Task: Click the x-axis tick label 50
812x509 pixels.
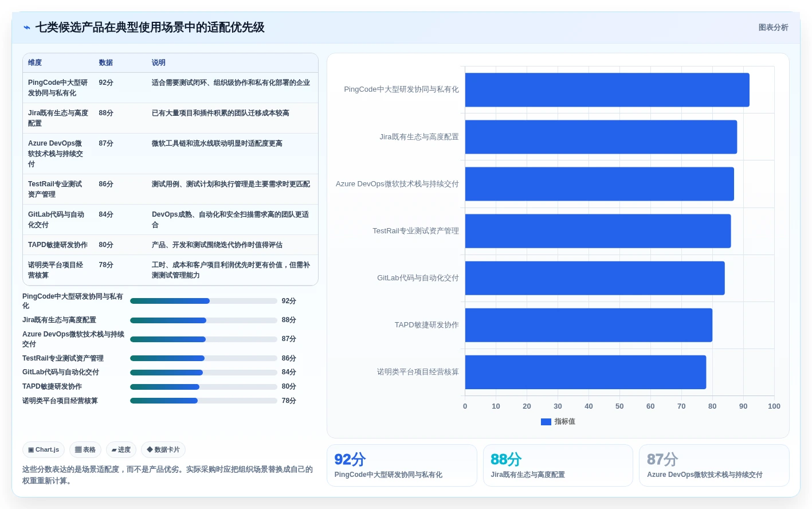Action: [x=619, y=406]
